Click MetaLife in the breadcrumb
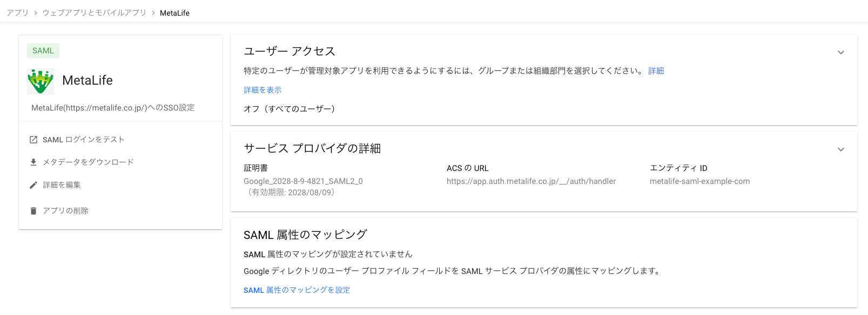 pyautogui.click(x=174, y=13)
